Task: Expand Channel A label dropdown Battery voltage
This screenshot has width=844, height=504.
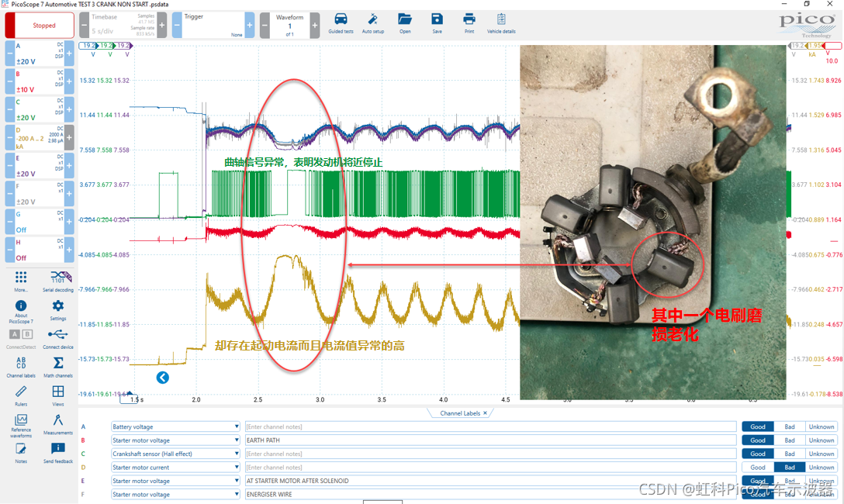Action: click(x=237, y=426)
